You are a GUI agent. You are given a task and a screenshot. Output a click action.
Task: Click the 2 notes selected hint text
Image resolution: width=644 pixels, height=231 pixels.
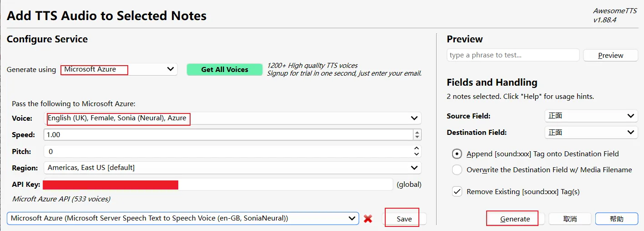520,97
